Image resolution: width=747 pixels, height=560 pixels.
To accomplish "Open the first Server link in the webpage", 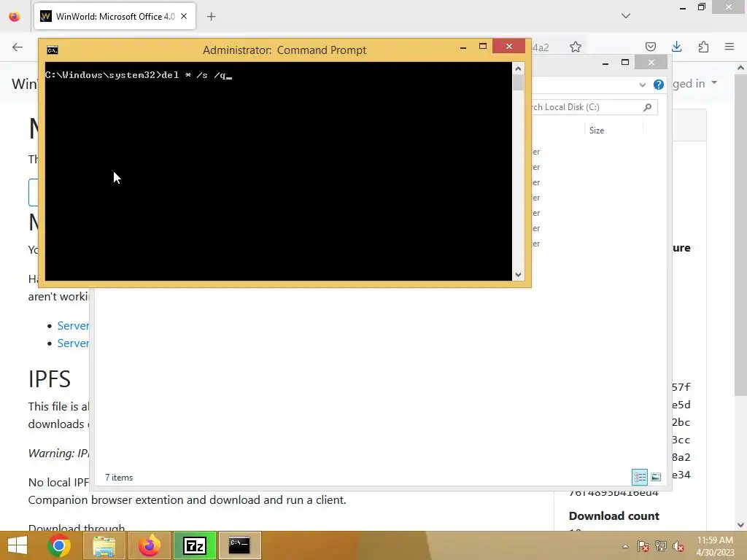I will (x=73, y=326).
